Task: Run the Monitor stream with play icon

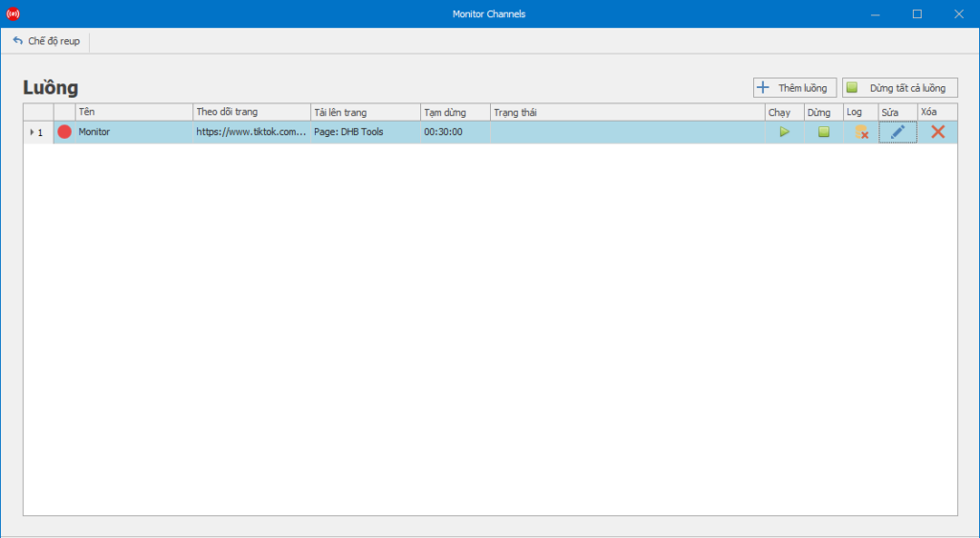Action: pos(784,132)
